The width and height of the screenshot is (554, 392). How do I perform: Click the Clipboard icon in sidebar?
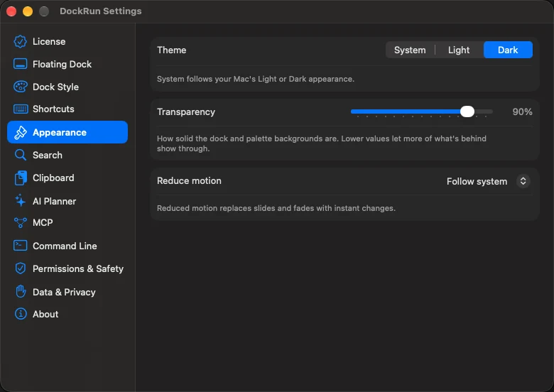tap(21, 178)
